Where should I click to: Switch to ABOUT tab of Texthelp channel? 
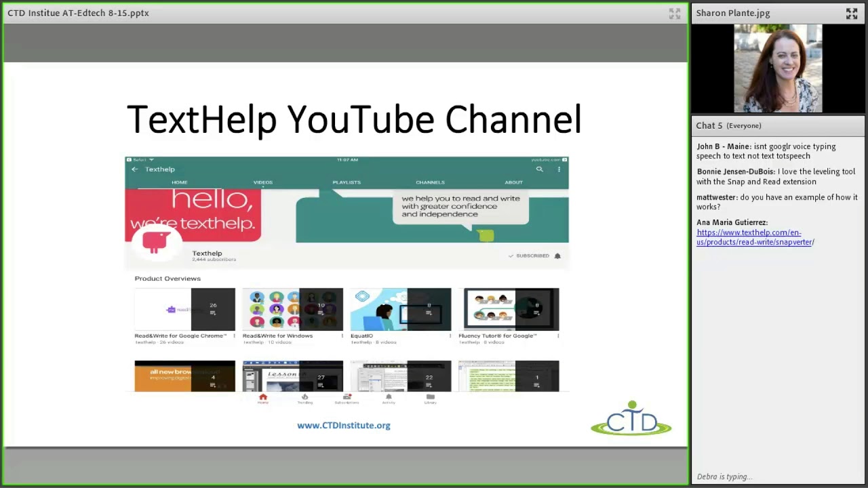(513, 182)
